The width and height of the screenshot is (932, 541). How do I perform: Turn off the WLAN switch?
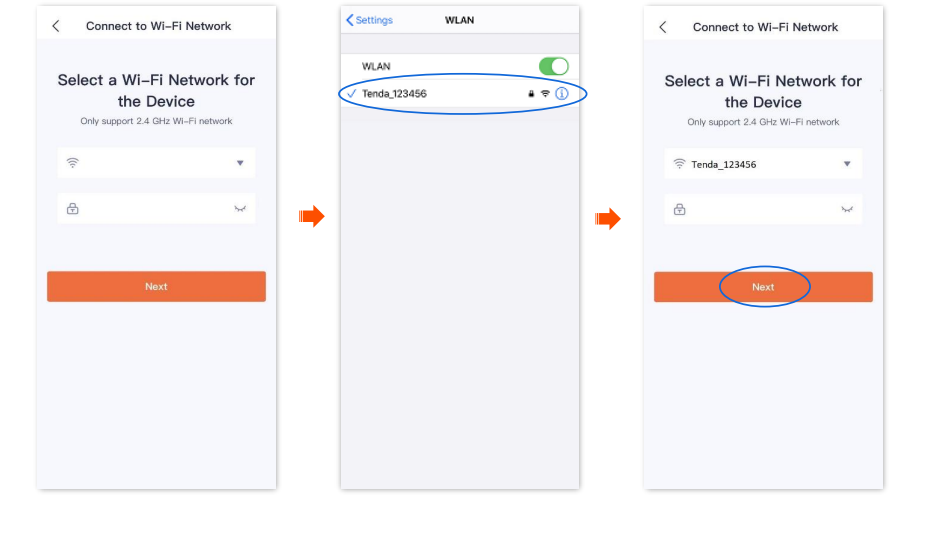(554, 66)
